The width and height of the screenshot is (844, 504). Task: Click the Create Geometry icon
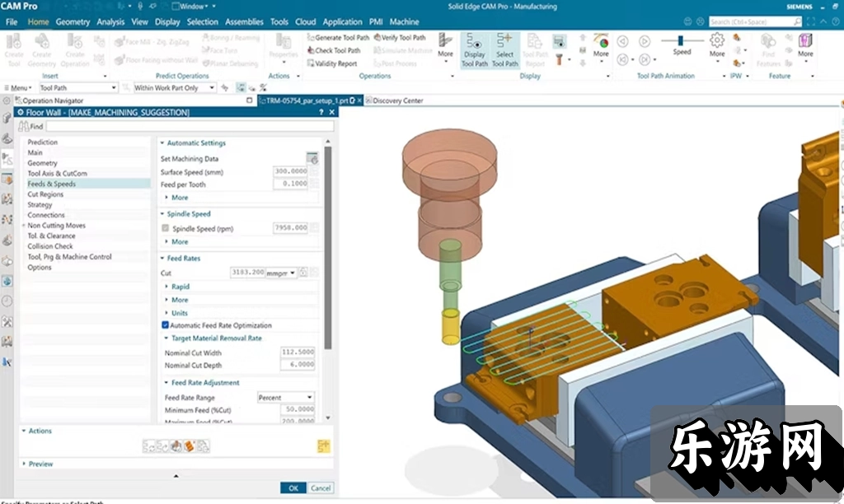pos(41,41)
